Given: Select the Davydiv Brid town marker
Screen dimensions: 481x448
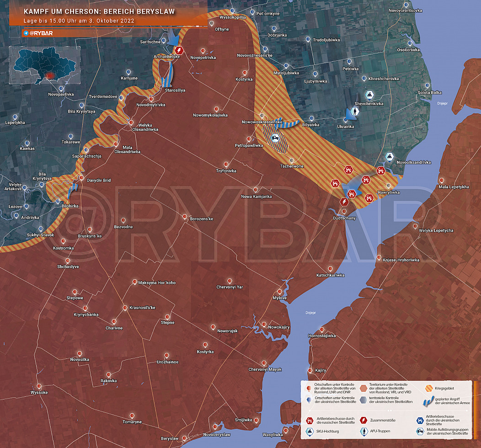Looking at the screenshot, I should [x=81, y=178].
